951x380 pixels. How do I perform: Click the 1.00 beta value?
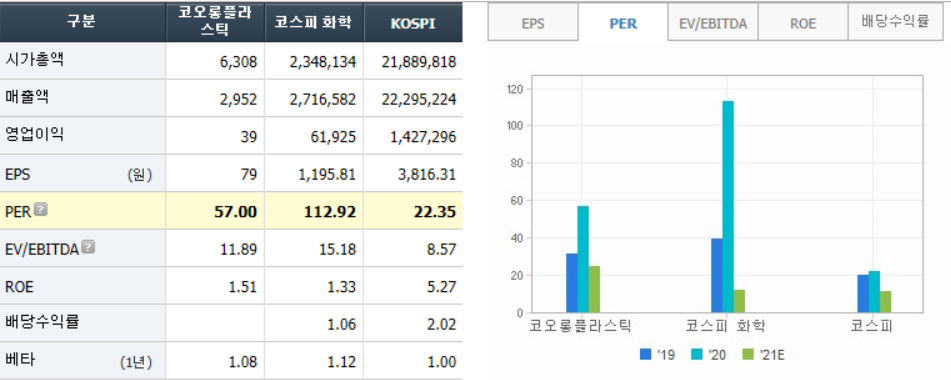[x=441, y=362]
